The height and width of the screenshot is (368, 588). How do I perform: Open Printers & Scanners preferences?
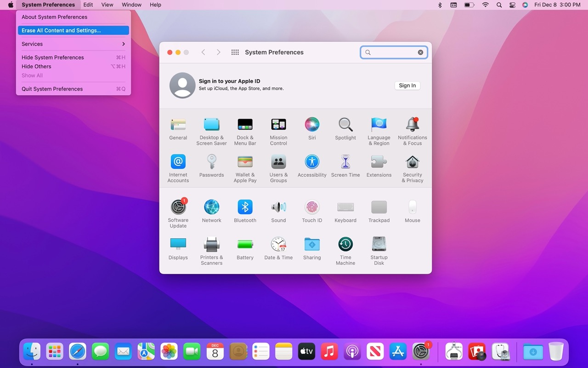[x=211, y=251]
